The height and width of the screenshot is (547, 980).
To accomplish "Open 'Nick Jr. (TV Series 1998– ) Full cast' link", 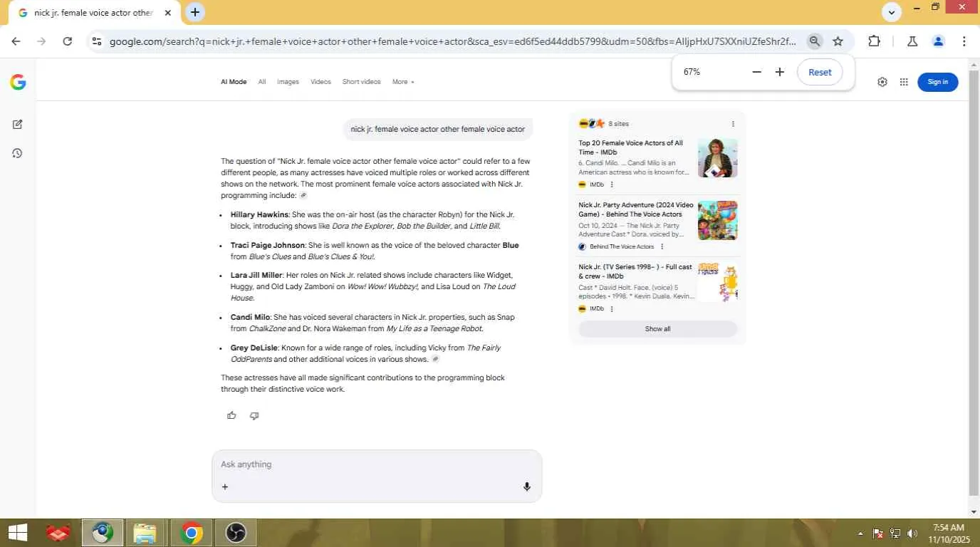I will point(635,271).
